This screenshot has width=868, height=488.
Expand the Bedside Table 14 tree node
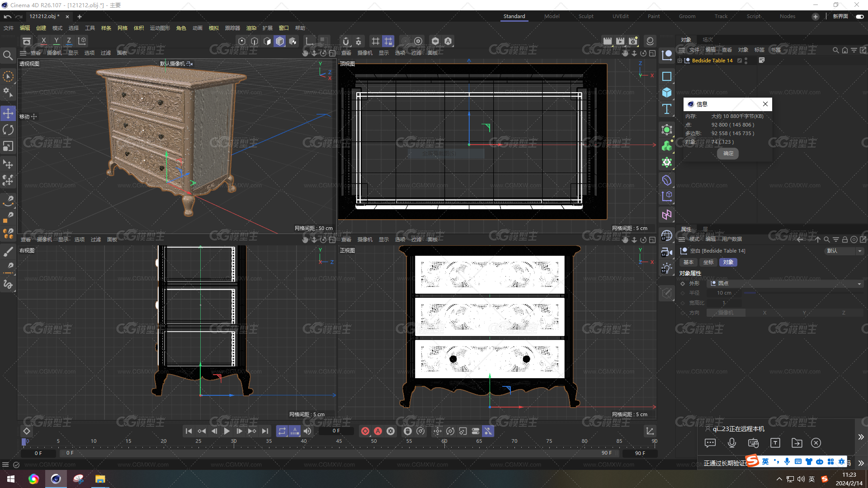679,61
